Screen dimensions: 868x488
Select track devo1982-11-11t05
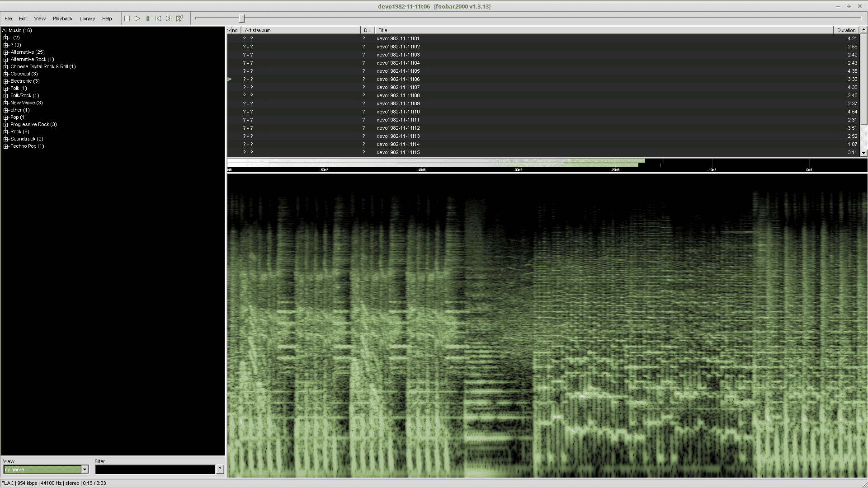pos(543,71)
